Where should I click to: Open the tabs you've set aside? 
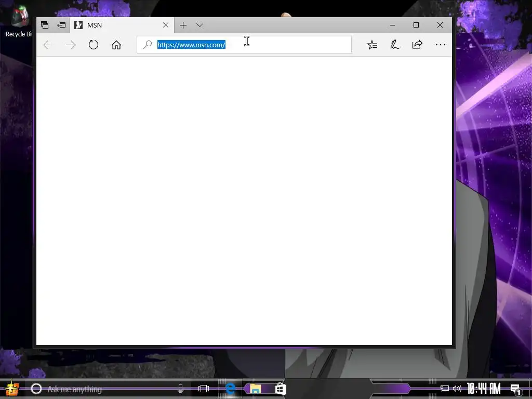pos(45,25)
